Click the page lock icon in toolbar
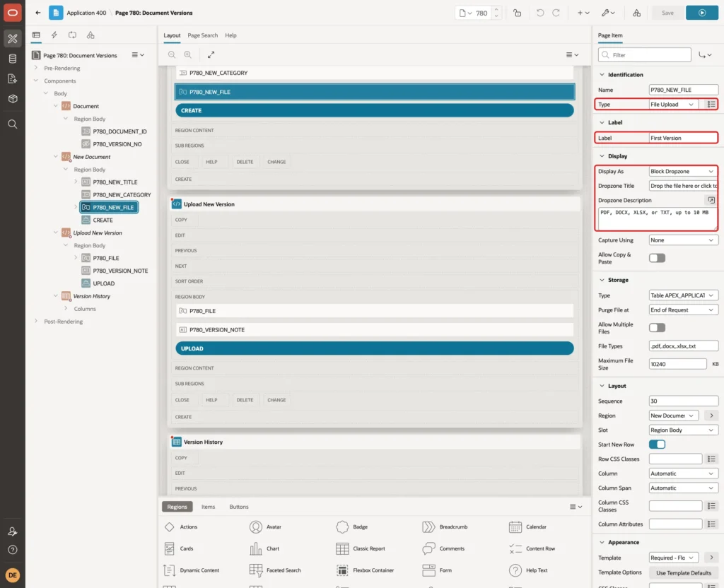 click(x=517, y=13)
